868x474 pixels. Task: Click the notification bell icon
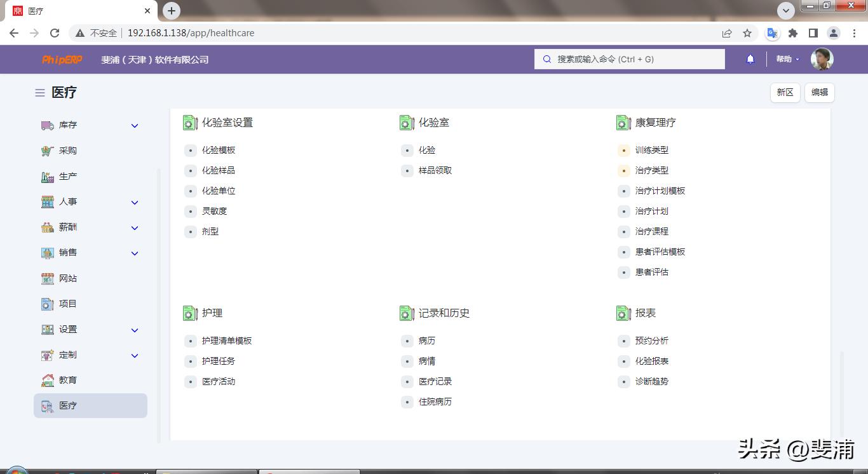pos(750,59)
